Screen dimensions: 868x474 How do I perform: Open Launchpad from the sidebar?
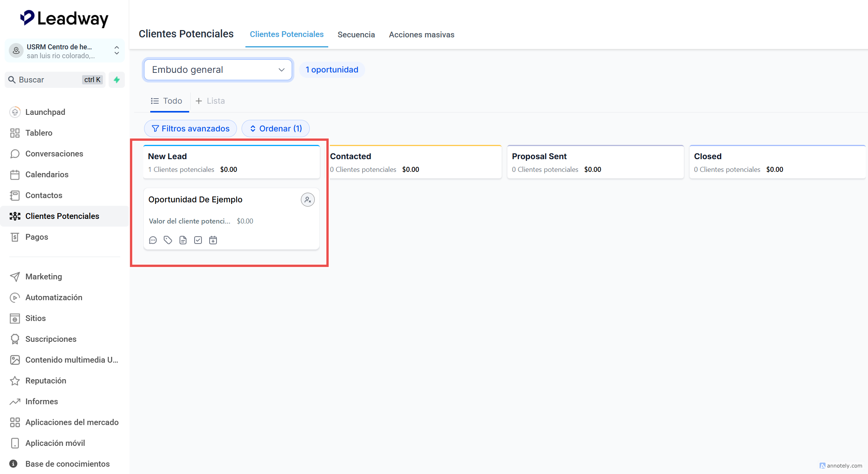click(x=45, y=112)
